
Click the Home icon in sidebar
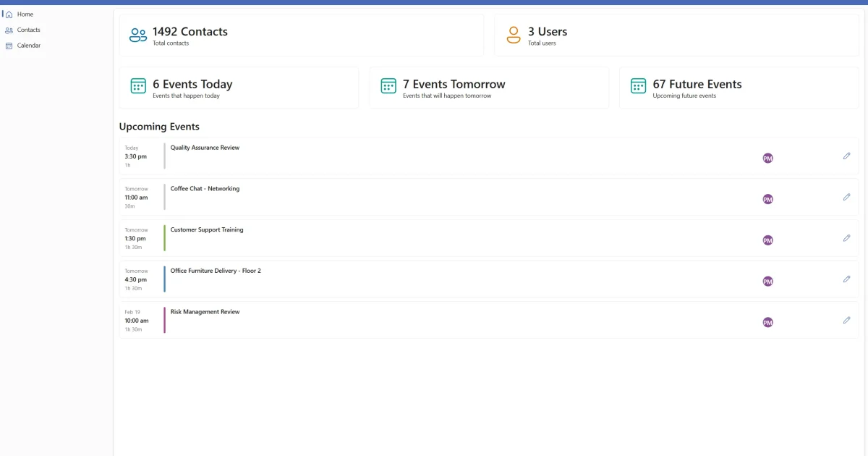point(9,14)
